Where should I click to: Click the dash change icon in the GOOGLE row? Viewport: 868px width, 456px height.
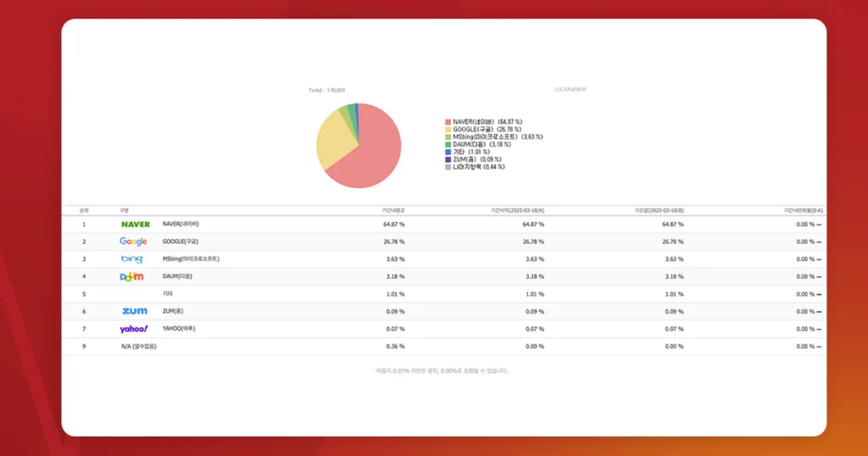point(819,242)
